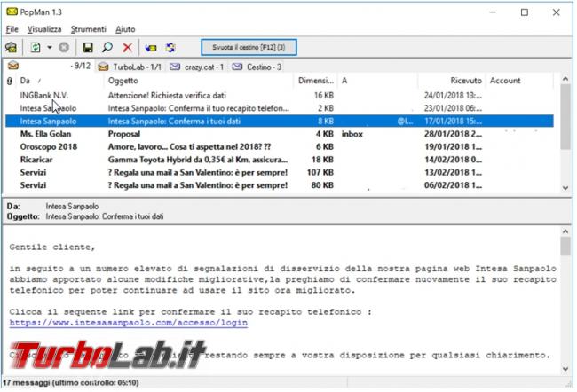
Task: Sort by Account column header
Action: point(519,81)
